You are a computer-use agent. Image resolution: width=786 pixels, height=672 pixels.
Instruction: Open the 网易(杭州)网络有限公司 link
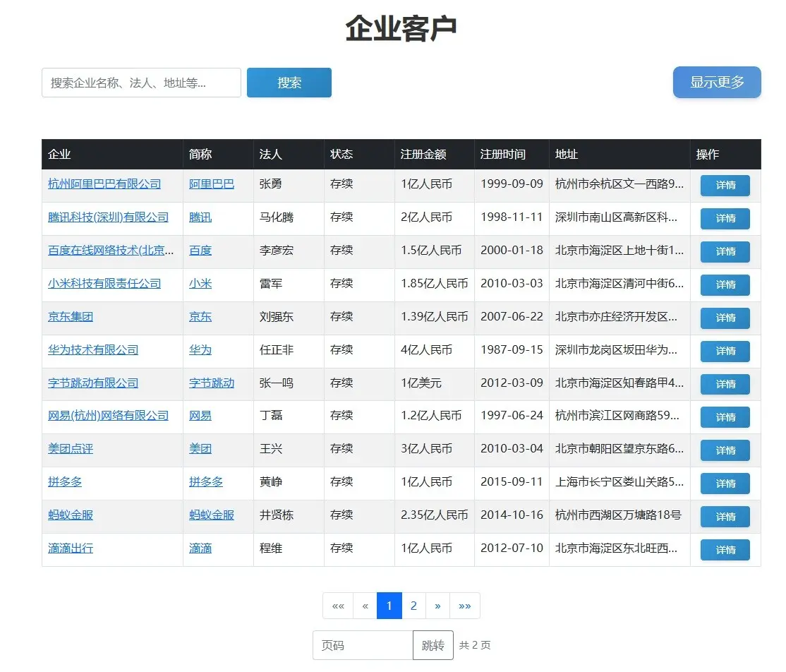pos(108,415)
